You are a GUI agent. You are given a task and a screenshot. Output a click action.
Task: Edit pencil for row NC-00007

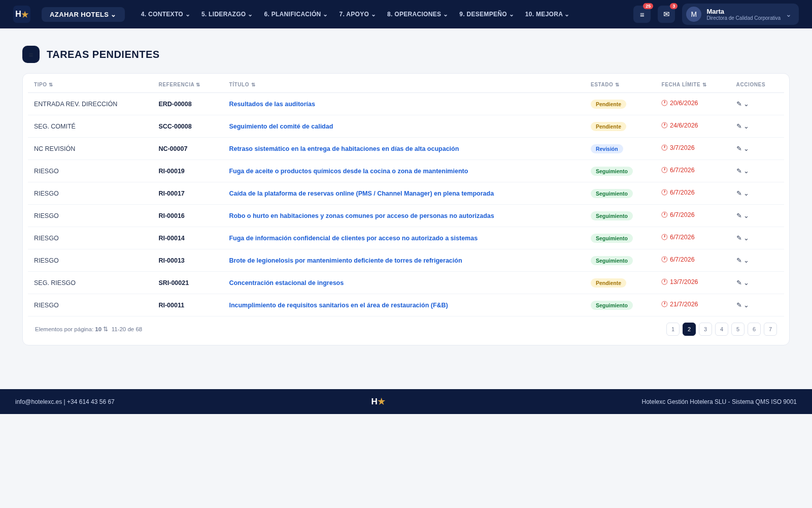pyautogui.click(x=739, y=149)
